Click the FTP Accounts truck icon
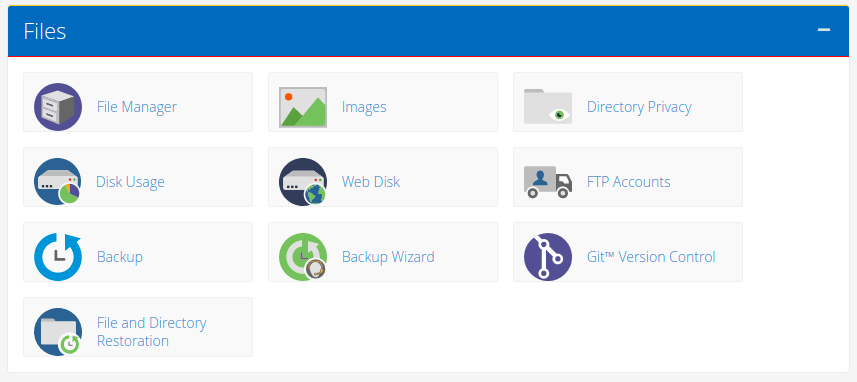The image size is (857, 382). tap(548, 182)
